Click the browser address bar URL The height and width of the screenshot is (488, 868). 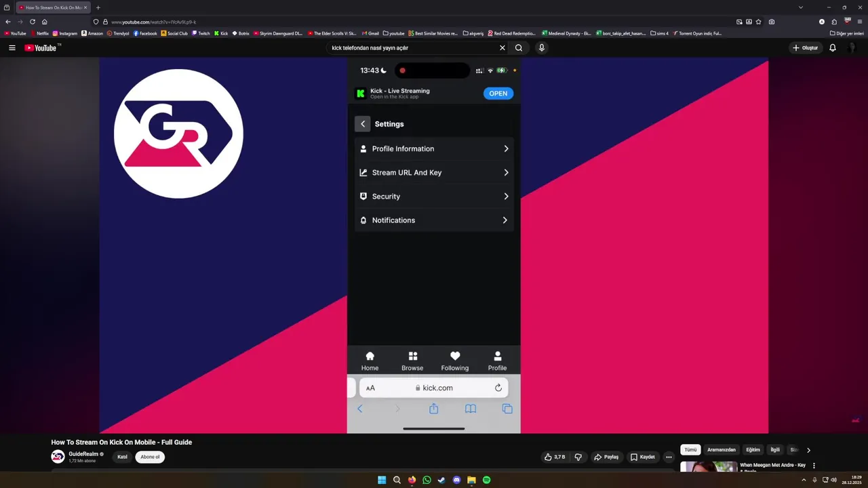pyautogui.click(x=153, y=22)
